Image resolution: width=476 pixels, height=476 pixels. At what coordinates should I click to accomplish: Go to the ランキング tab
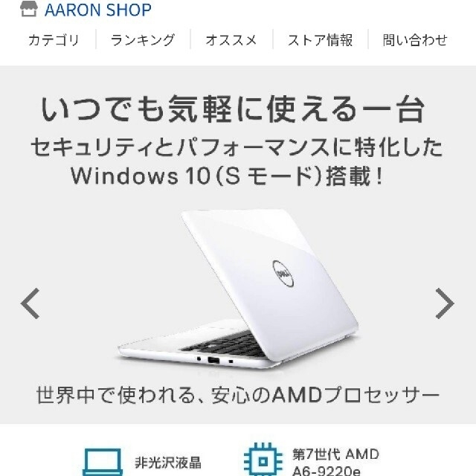point(143,39)
